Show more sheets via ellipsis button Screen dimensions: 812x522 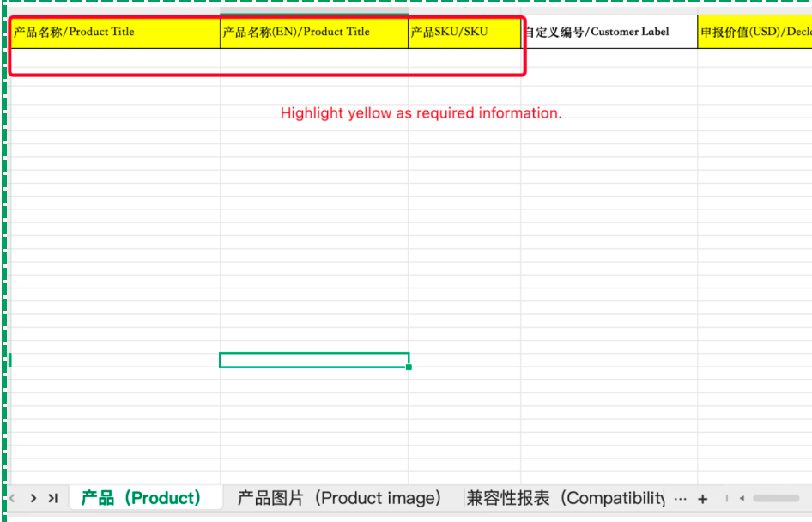(680, 498)
